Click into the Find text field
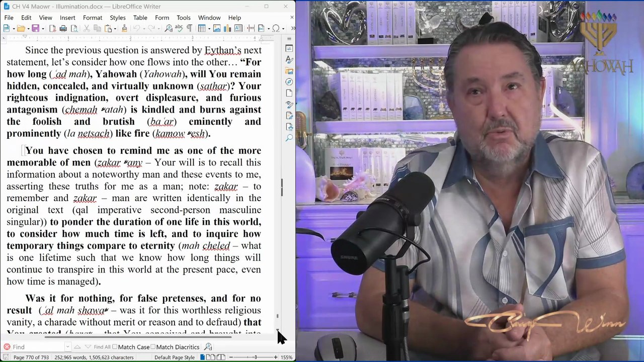The height and width of the screenshot is (362, 644). 39,347
